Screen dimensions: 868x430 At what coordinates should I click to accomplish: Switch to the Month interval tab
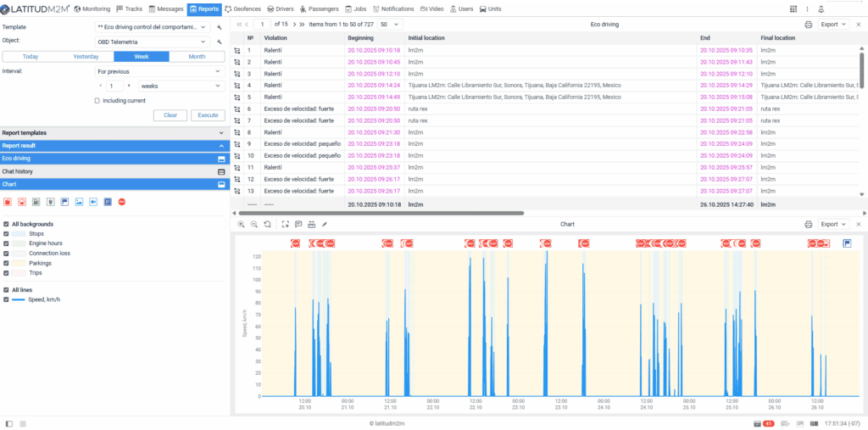(x=197, y=57)
